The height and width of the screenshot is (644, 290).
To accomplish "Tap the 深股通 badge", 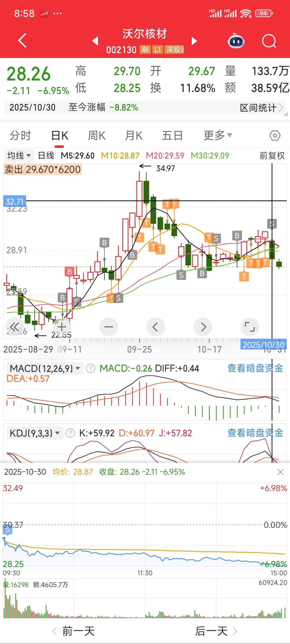I will pyautogui.click(x=174, y=50).
